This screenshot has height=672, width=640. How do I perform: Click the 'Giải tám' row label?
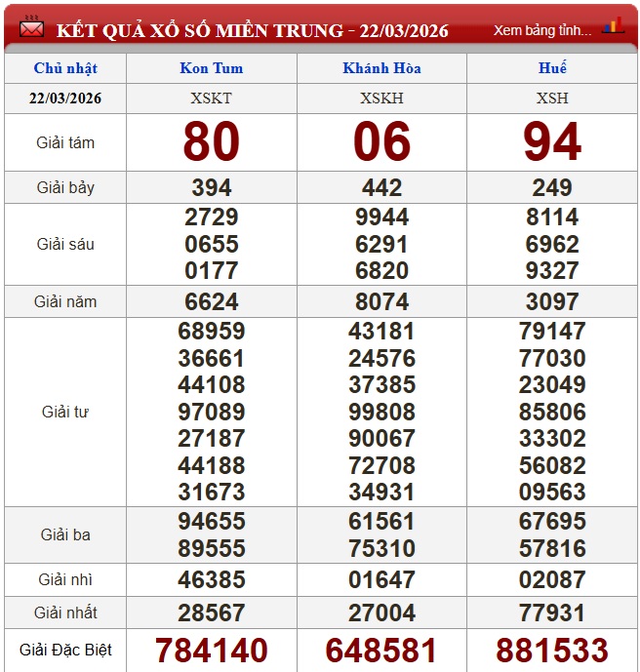(x=65, y=142)
